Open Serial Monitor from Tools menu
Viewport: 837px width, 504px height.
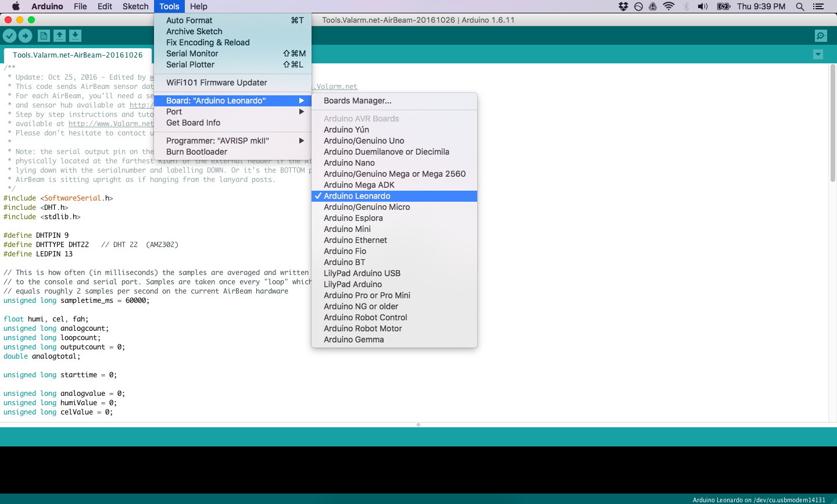[233, 53]
